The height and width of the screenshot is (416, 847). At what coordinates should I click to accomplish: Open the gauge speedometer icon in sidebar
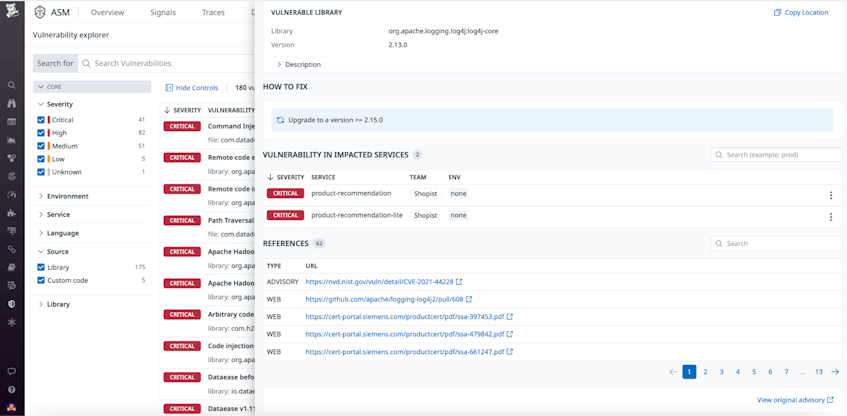[x=12, y=194]
